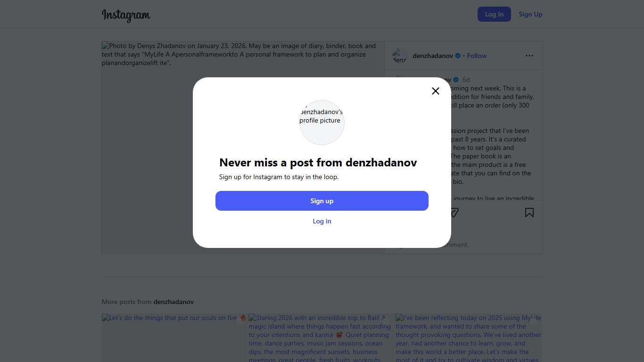Click the share post paper-plane icon
This screenshot has height=362, width=644.
coord(454,213)
